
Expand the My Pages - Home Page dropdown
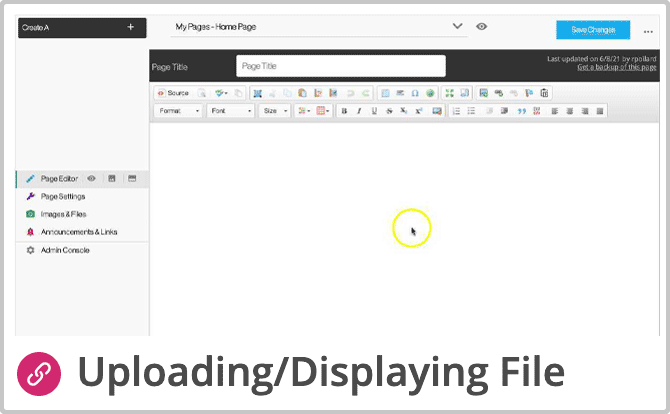click(x=457, y=27)
